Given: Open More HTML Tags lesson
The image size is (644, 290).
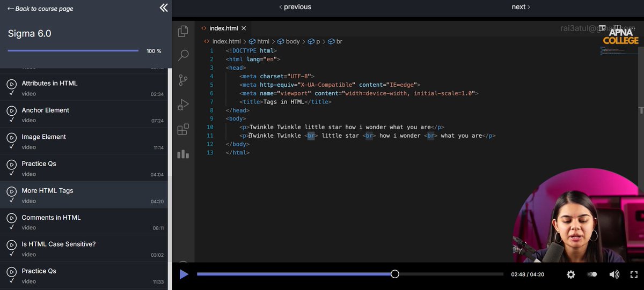Looking at the screenshot, I should click(47, 191).
